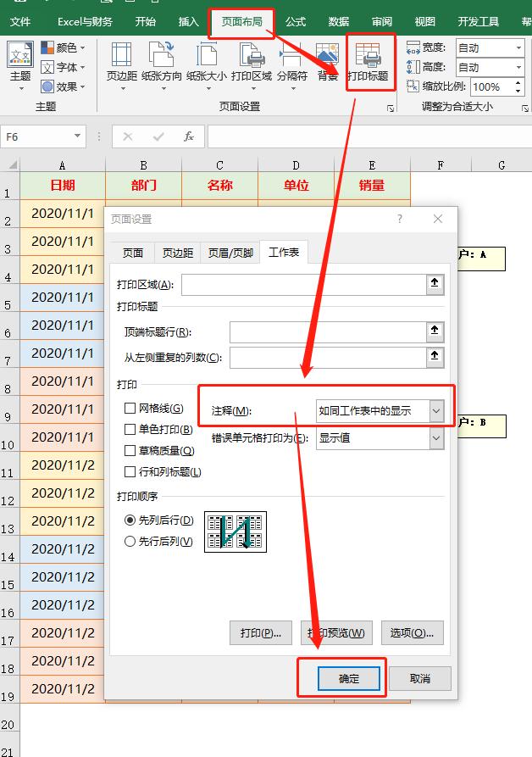Open the 效果 theme effects menu
Screen dimensions: 532x757
pos(64,86)
